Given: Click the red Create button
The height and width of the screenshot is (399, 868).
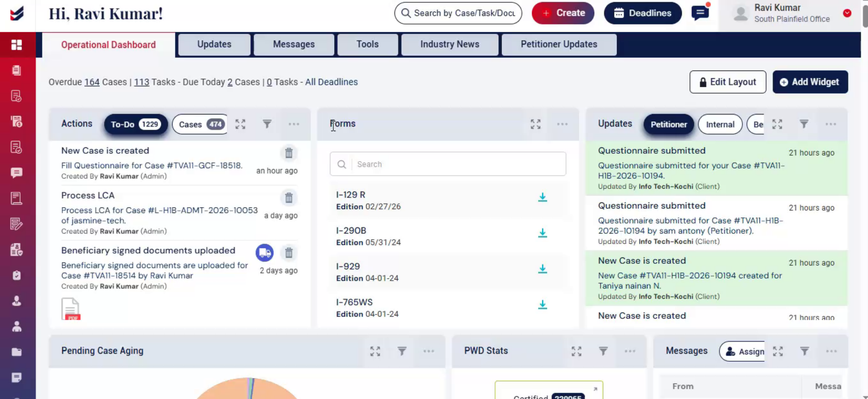Looking at the screenshot, I should click(563, 13).
